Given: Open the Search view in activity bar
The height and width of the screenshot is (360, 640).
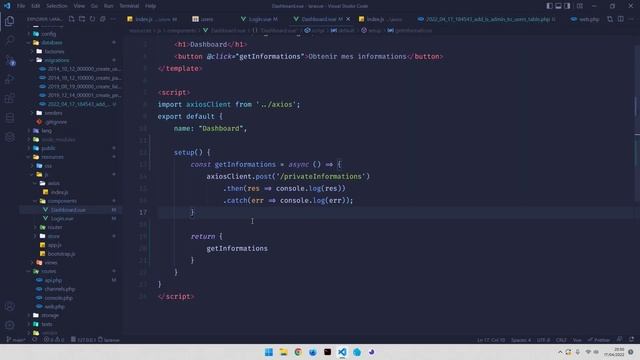Looking at the screenshot, I should 9,40.
